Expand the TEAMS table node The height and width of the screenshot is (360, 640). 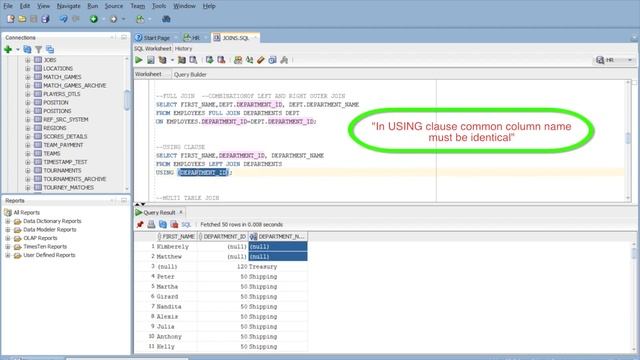click(28, 153)
